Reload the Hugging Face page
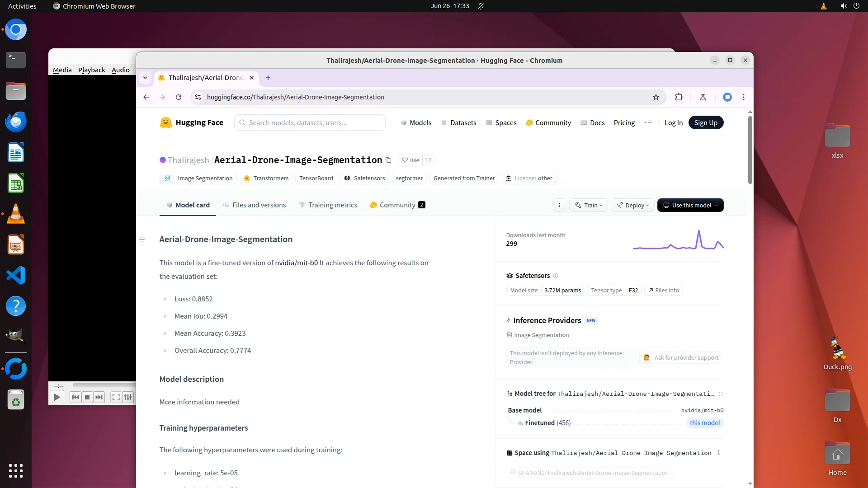 [179, 97]
